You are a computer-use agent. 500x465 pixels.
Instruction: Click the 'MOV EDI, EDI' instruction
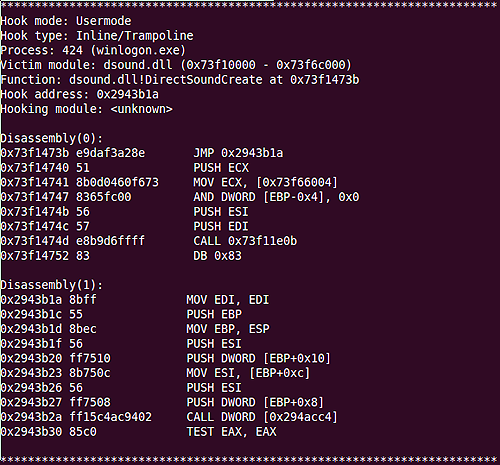[228, 300]
